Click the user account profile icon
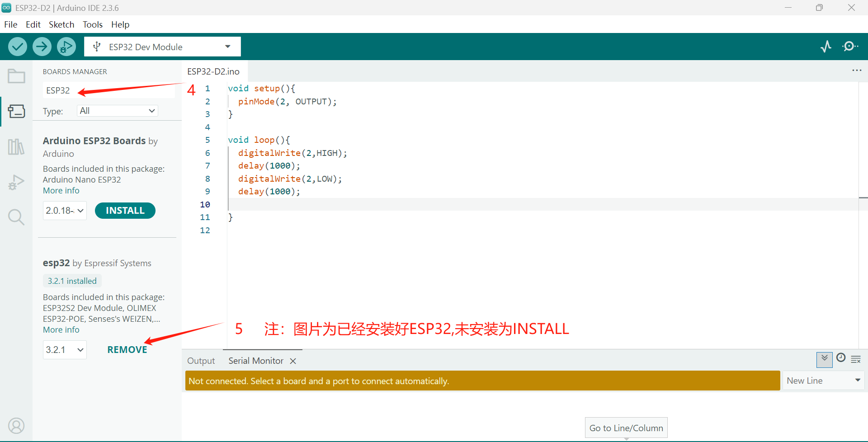The image size is (868, 442). pyautogui.click(x=16, y=426)
